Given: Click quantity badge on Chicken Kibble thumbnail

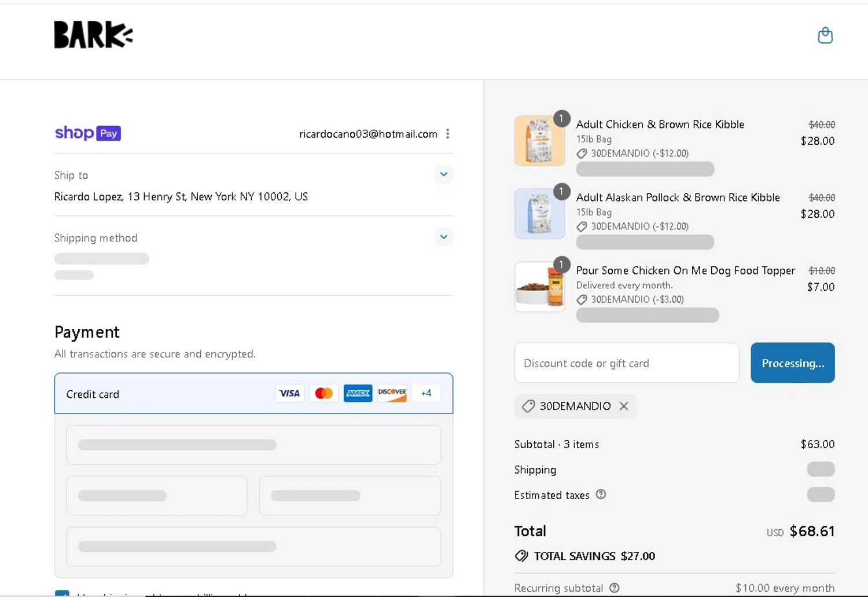Looking at the screenshot, I should click(x=561, y=119).
